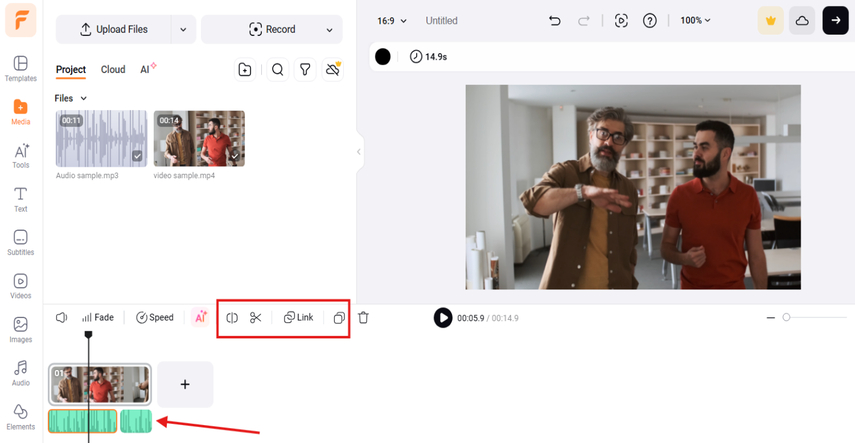Duplicate the selected clip
855x443 pixels.
point(339,318)
